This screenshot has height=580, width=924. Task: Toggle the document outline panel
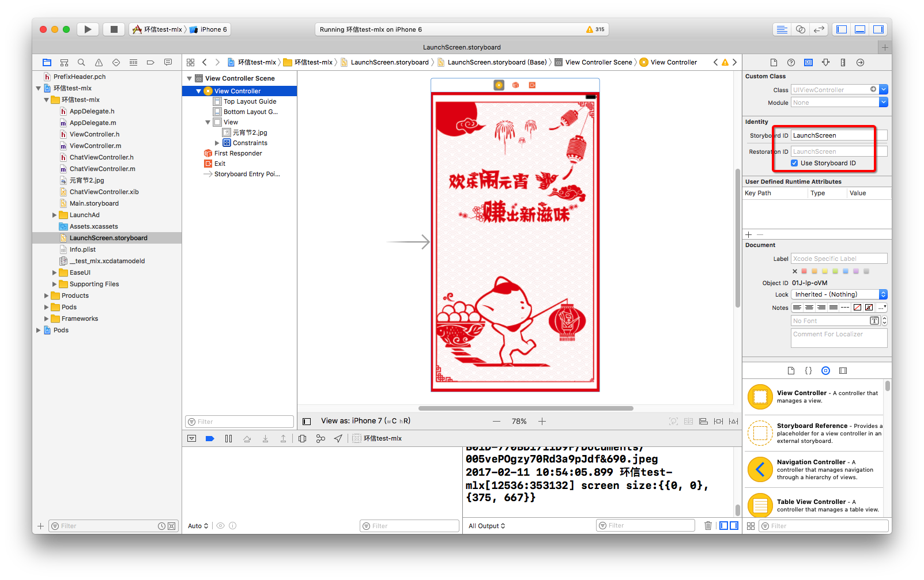(307, 422)
